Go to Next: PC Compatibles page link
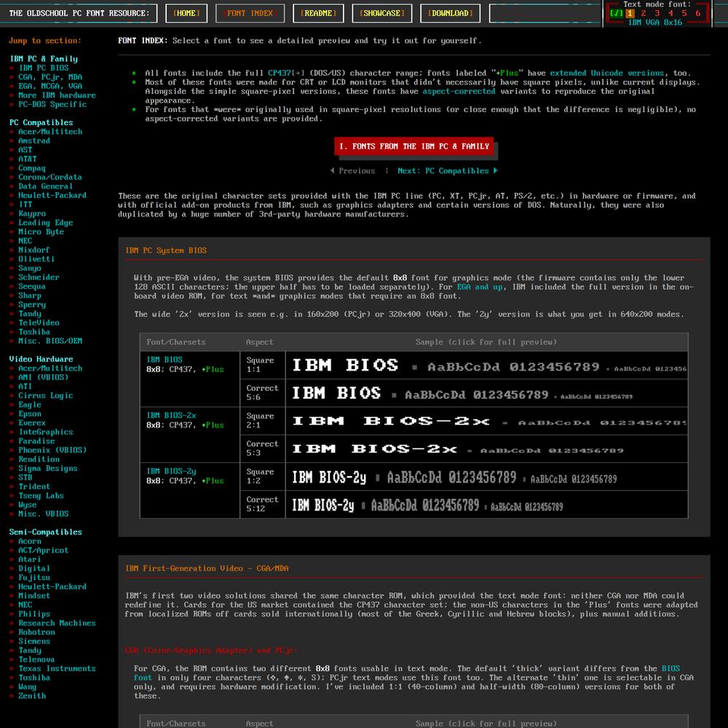The width and height of the screenshot is (728, 728). point(448,171)
